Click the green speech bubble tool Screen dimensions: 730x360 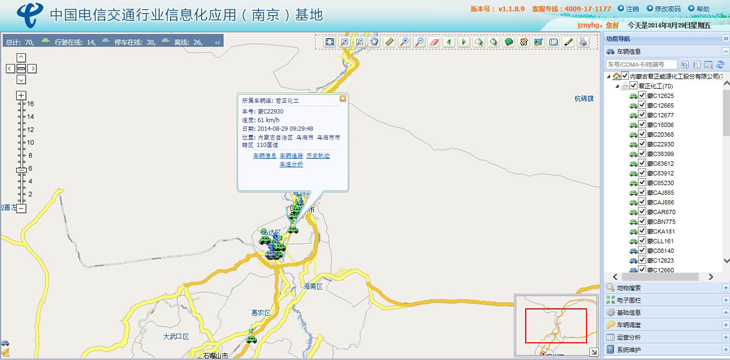tap(509, 42)
